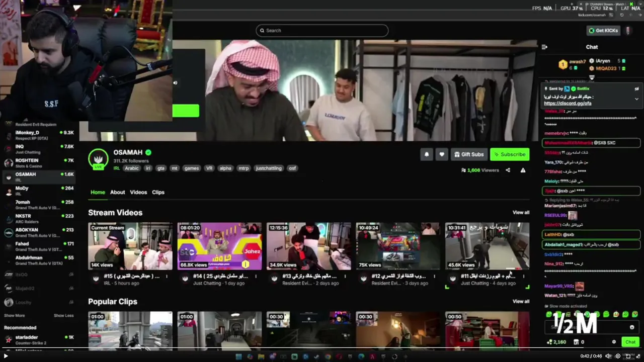Viewport: 644px width, 362px height.
Task: Click Show Less in sidebar
Action: point(63,316)
